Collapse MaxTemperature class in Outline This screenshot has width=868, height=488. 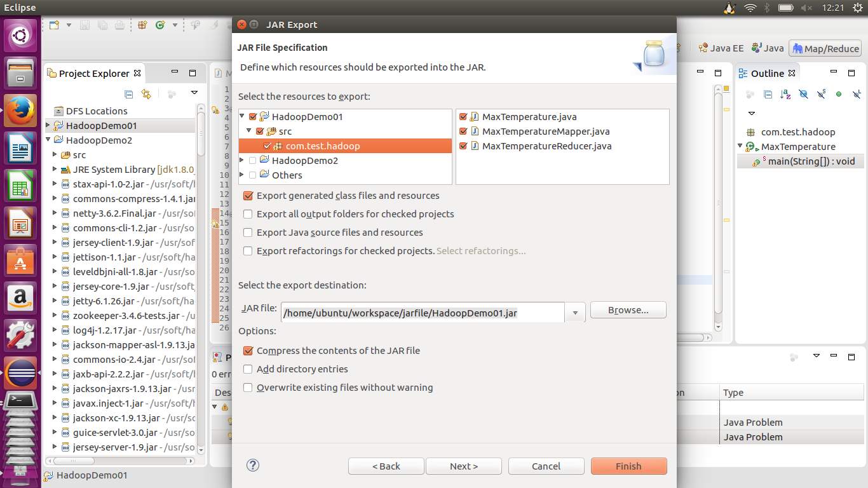(x=740, y=147)
